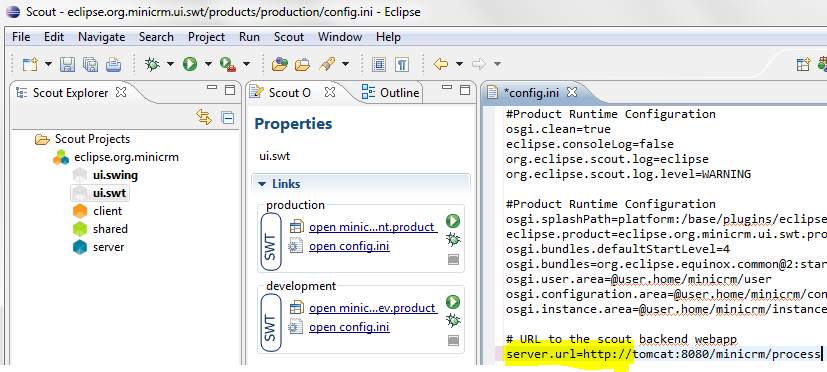The width and height of the screenshot is (827, 372).
Task: Start debugging via the bug toolbar icon
Action: pyautogui.click(x=152, y=64)
